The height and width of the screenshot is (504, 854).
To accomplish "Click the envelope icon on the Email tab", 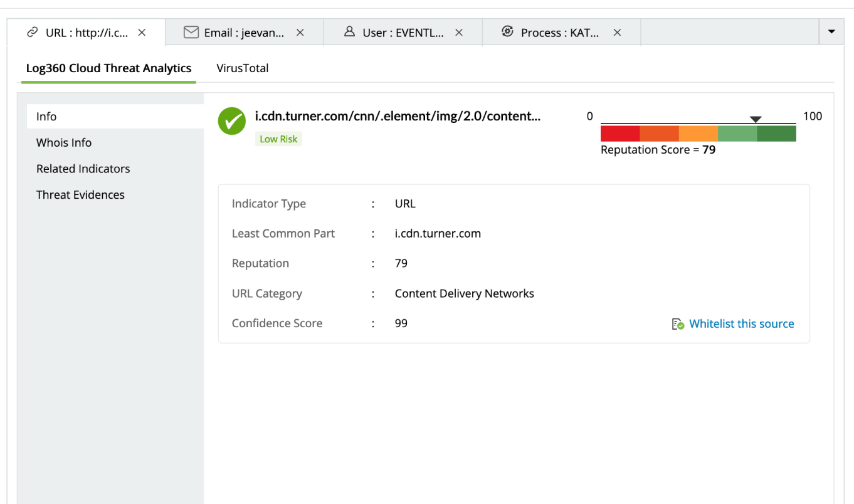I will click(191, 32).
